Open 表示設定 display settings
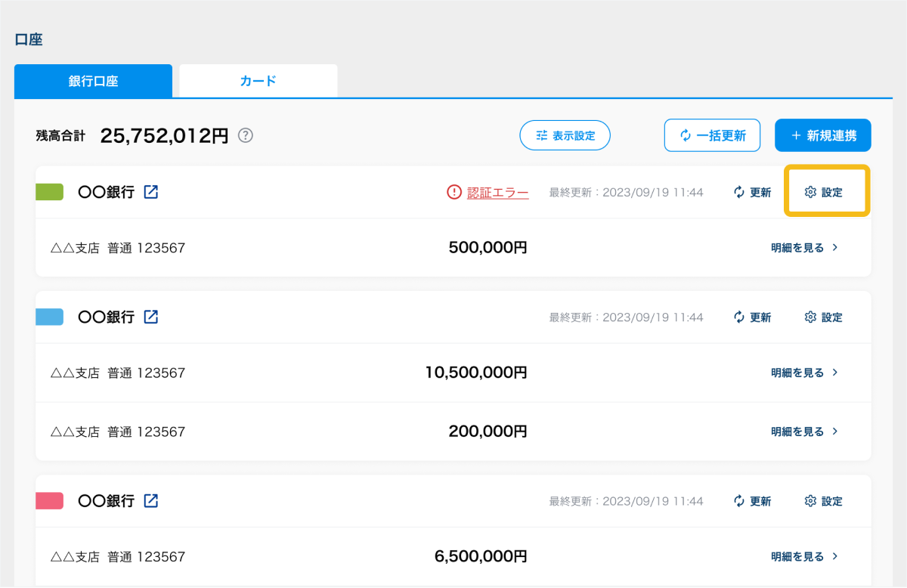The image size is (907, 588). pyautogui.click(x=565, y=135)
